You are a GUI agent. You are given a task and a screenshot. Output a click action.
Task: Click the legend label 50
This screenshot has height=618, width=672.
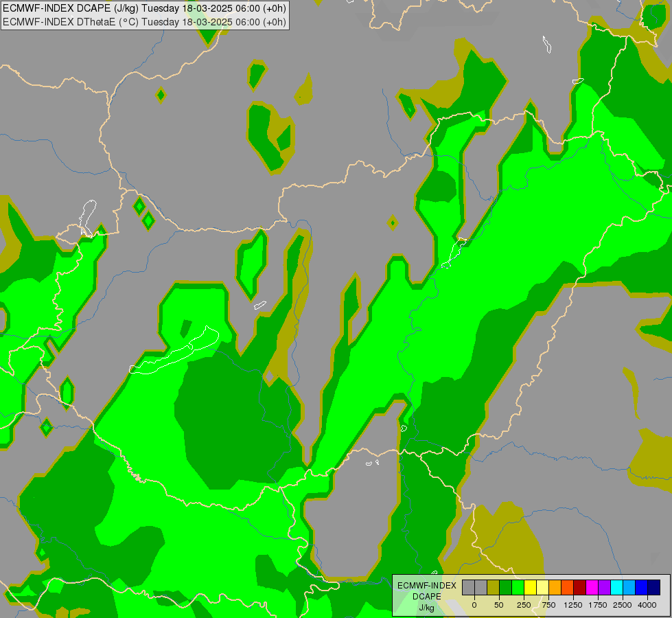point(499,605)
